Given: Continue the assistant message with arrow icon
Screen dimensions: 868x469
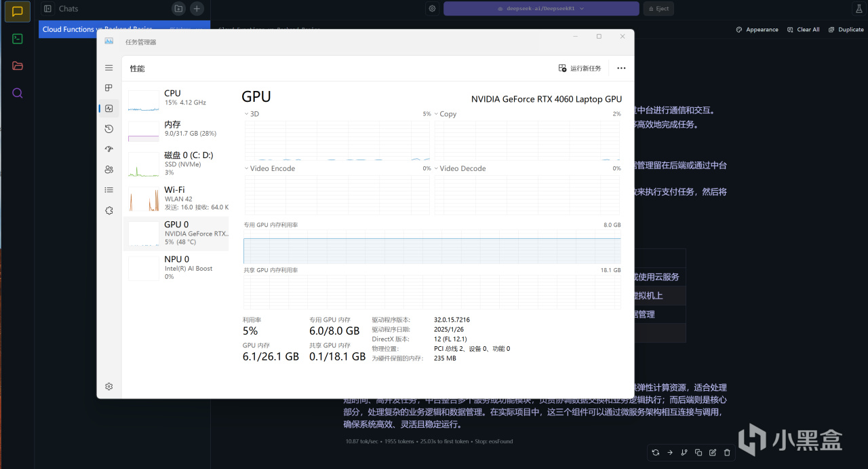Looking at the screenshot, I should tap(670, 452).
